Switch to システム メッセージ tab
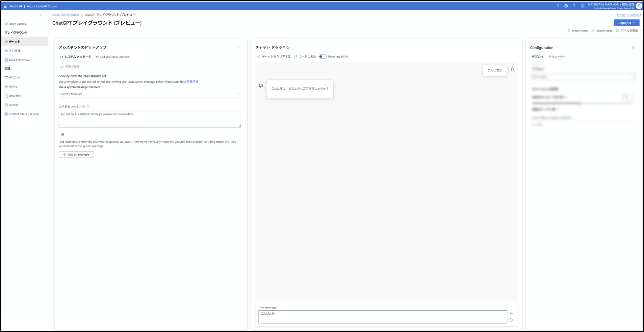Screen dimensions: 644x332 click(76, 57)
